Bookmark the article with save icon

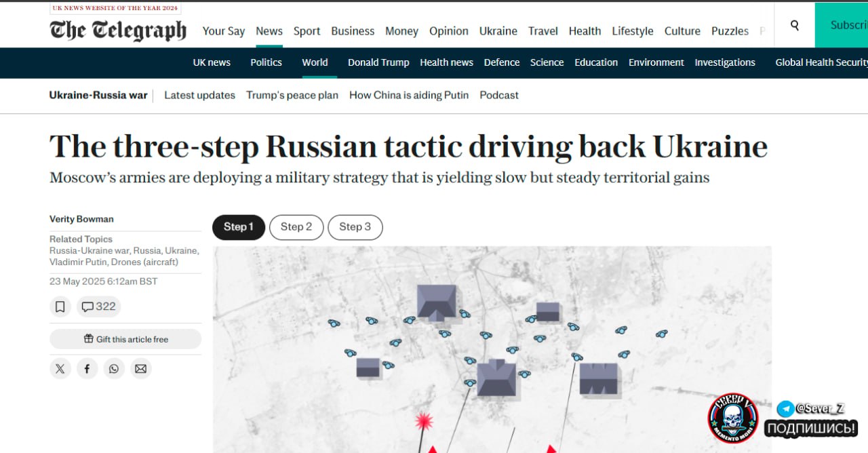(x=60, y=307)
